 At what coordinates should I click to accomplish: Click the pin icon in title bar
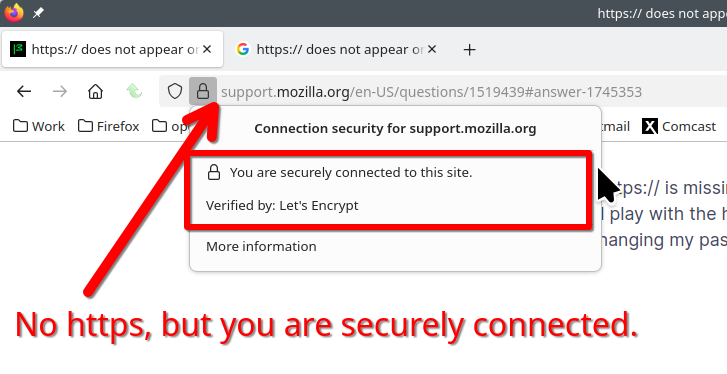[38, 13]
